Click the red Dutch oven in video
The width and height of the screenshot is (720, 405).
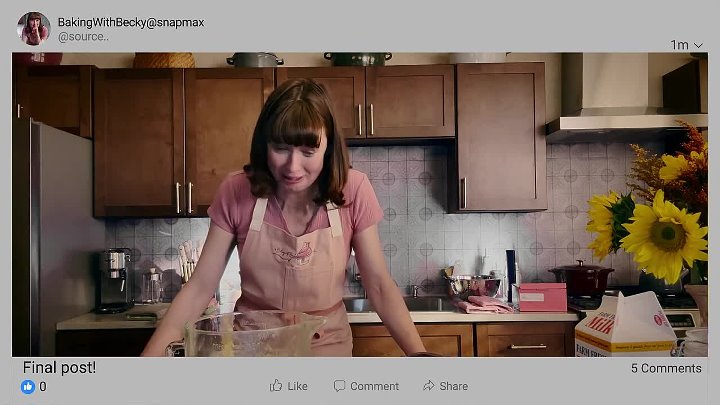pos(583,277)
